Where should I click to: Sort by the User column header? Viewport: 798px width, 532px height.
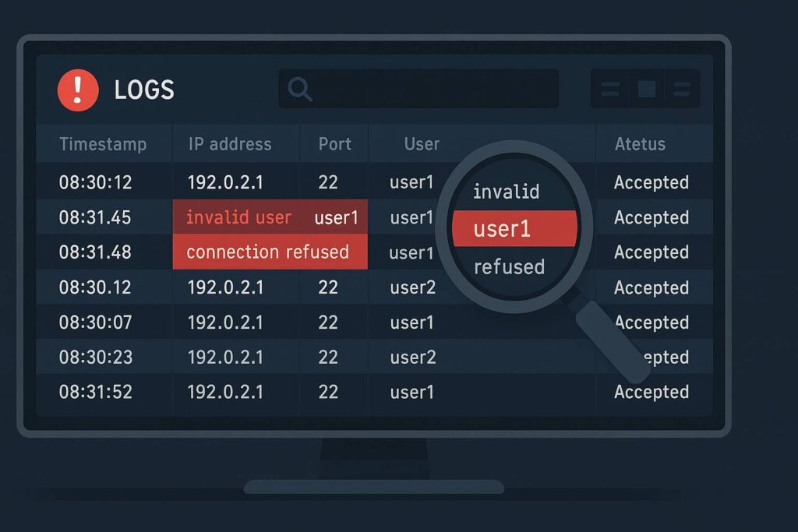[422, 144]
